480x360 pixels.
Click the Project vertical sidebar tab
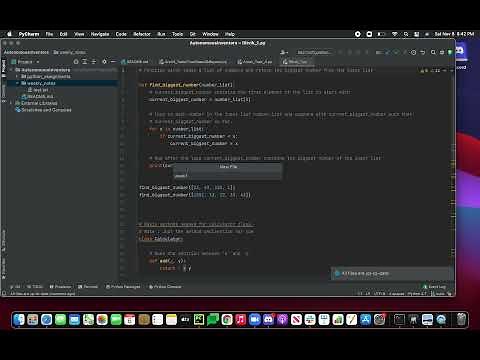(x=4, y=68)
